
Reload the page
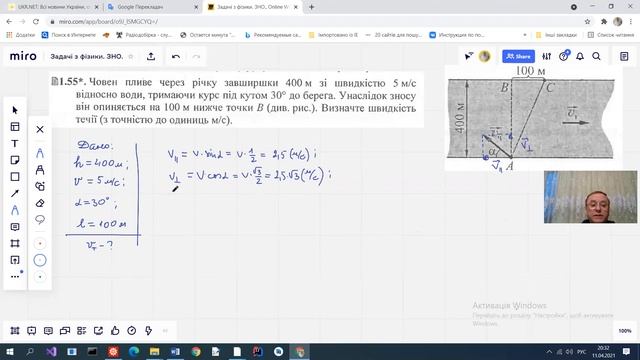36,22
